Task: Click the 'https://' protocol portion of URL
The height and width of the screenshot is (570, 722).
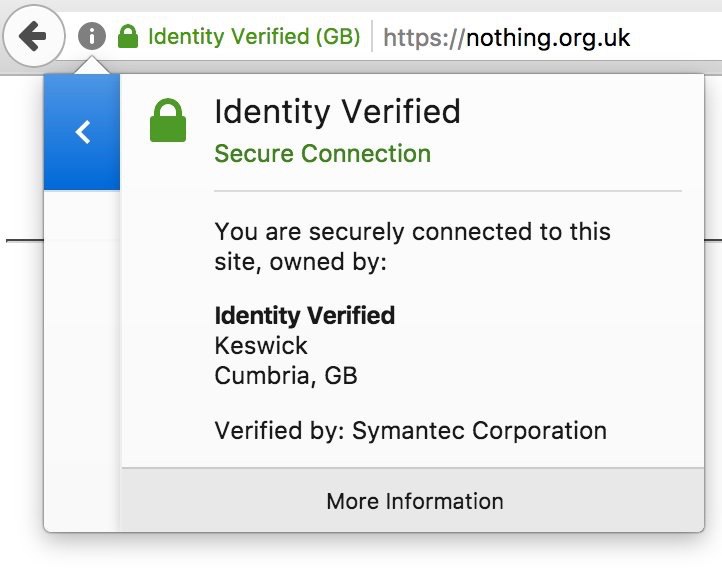Action: [x=424, y=38]
